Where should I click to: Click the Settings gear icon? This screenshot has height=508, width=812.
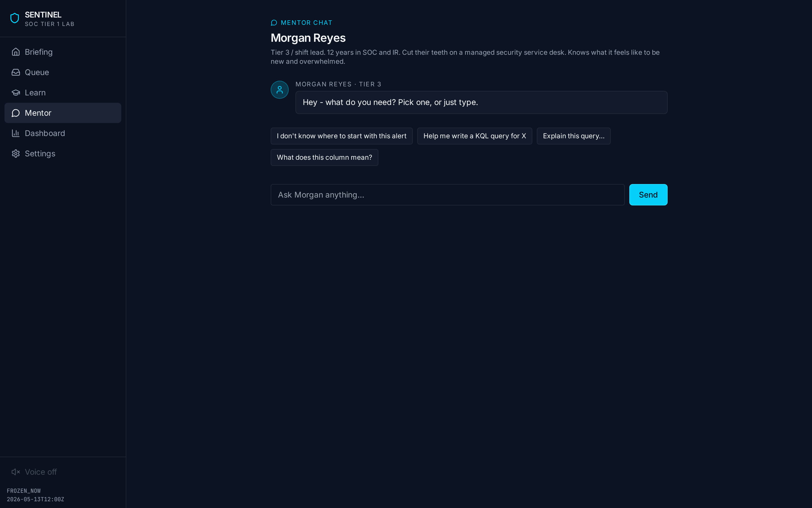pyautogui.click(x=16, y=154)
